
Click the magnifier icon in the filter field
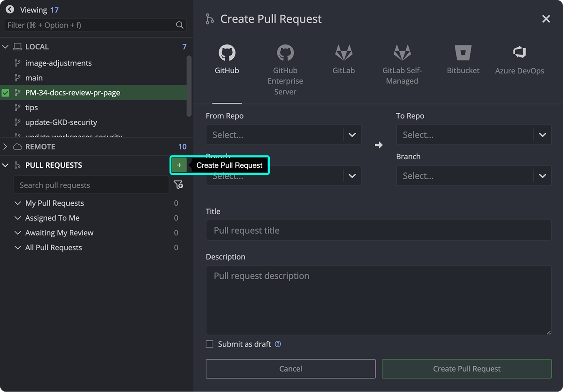[180, 25]
